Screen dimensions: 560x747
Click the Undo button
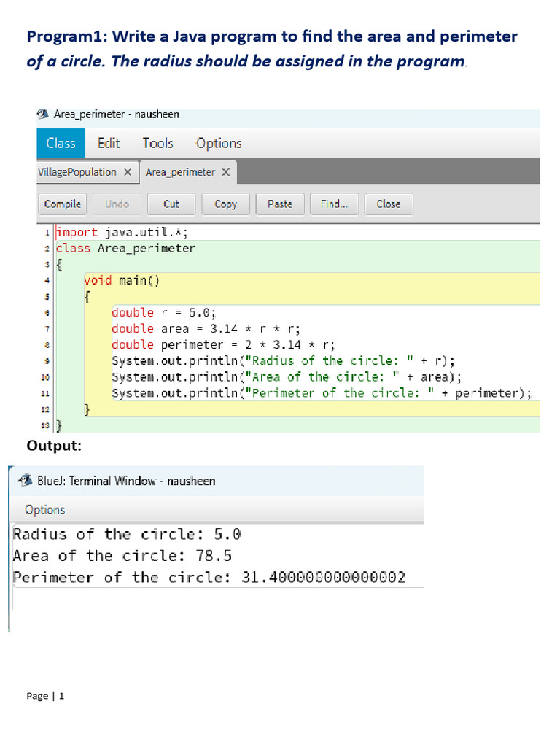[x=117, y=204]
